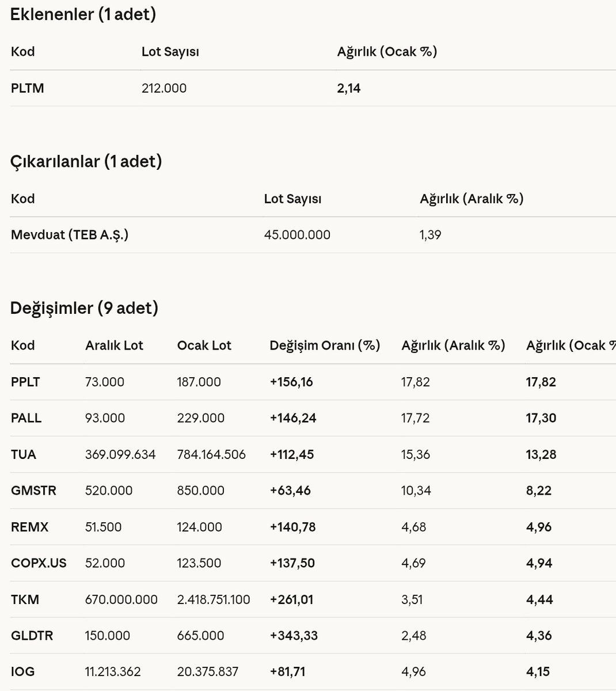
Task: Click the IOG Ocak weight 4,15
Action: (x=538, y=672)
